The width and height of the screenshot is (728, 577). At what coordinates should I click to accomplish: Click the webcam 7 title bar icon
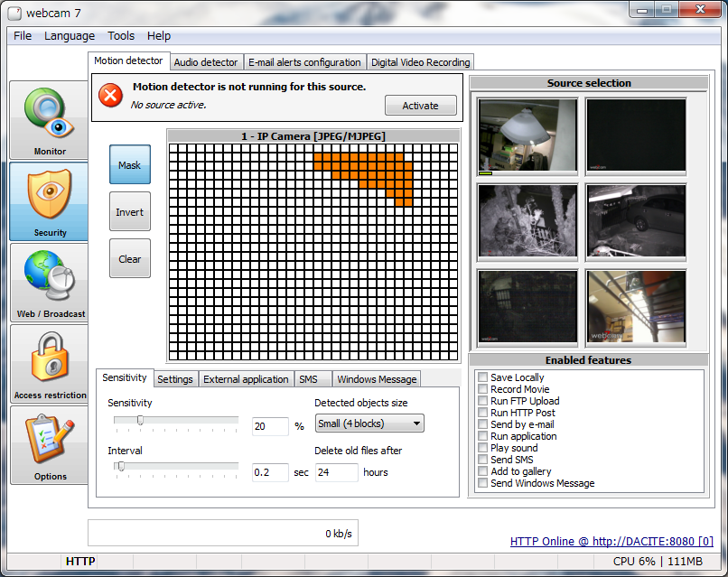coord(14,14)
